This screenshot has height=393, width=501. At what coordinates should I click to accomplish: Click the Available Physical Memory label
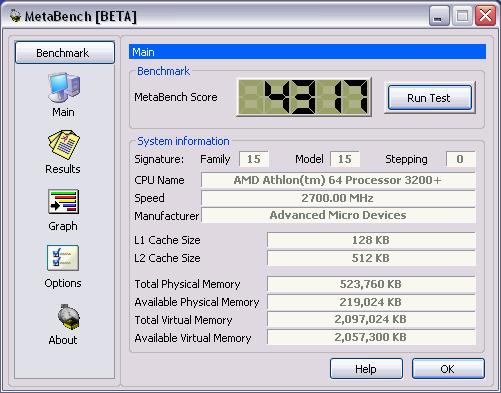[x=197, y=302]
